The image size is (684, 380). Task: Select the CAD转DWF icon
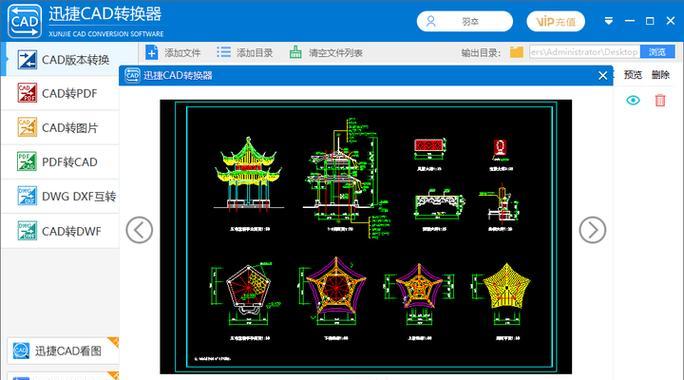pyautogui.click(x=27, y=230)
